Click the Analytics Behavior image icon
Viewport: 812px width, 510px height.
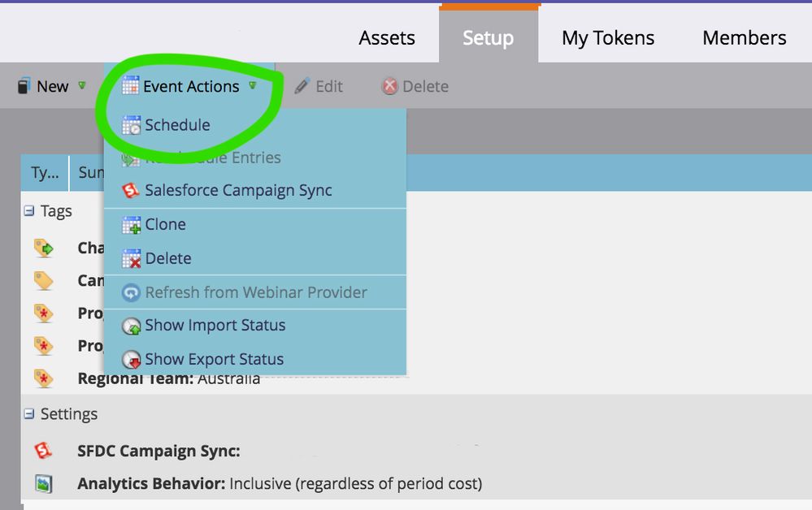pyautogui.click(x=44, y=483)
